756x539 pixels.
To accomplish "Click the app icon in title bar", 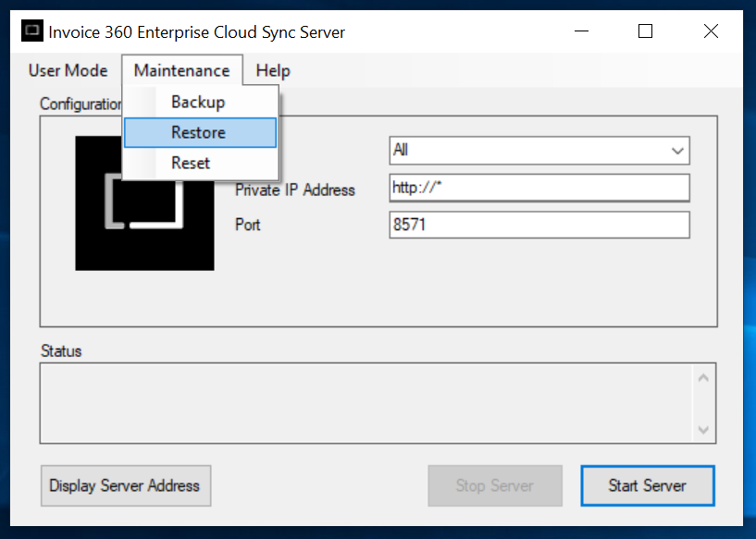I will (x=32, y=31).
